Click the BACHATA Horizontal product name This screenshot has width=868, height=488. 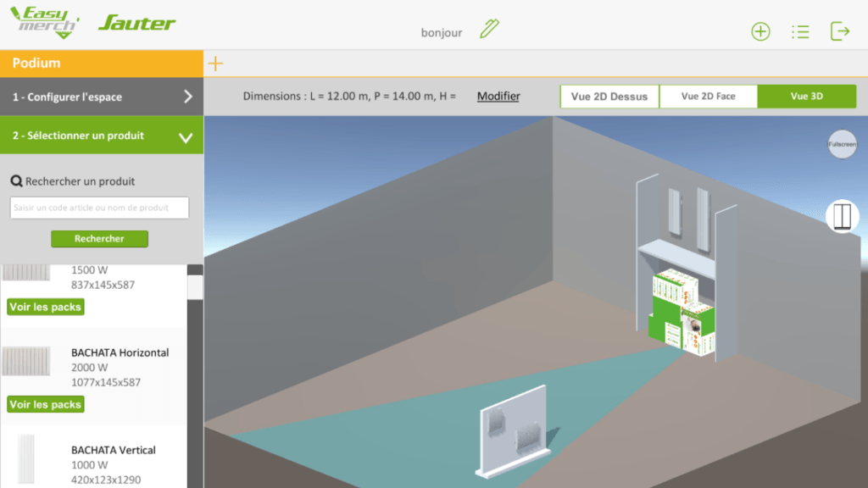(x=120, y=353)
